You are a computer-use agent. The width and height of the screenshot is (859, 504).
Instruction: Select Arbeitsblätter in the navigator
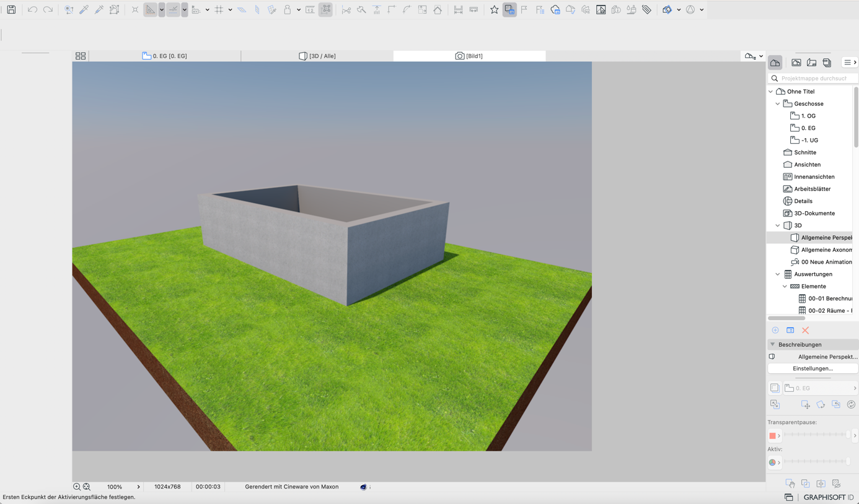coord(812,189)
